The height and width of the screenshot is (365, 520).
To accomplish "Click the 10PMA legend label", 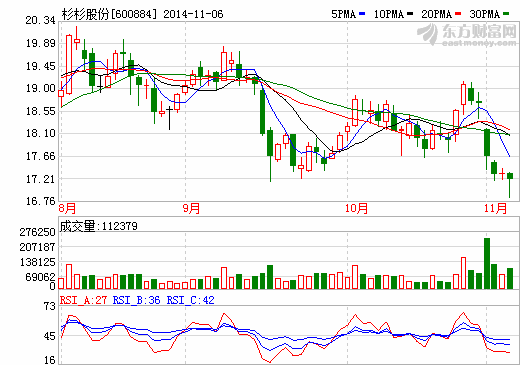I will (389, 14).
